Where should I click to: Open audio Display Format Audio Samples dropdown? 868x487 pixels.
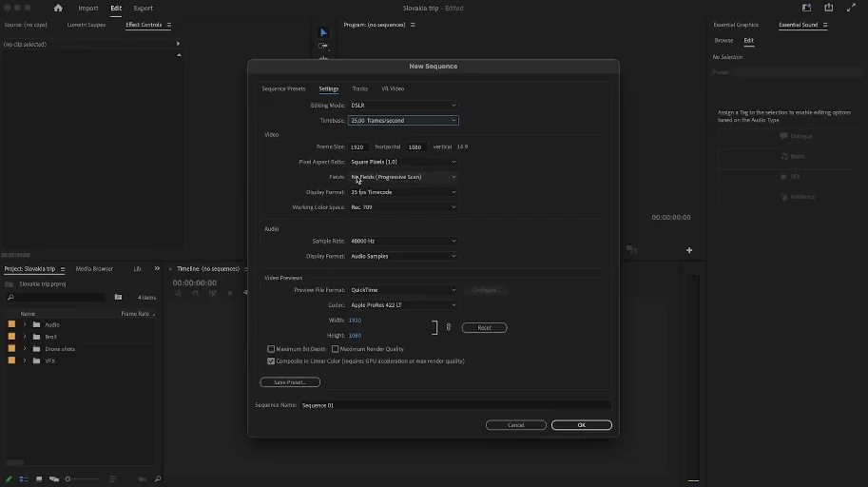click(403, 257)
